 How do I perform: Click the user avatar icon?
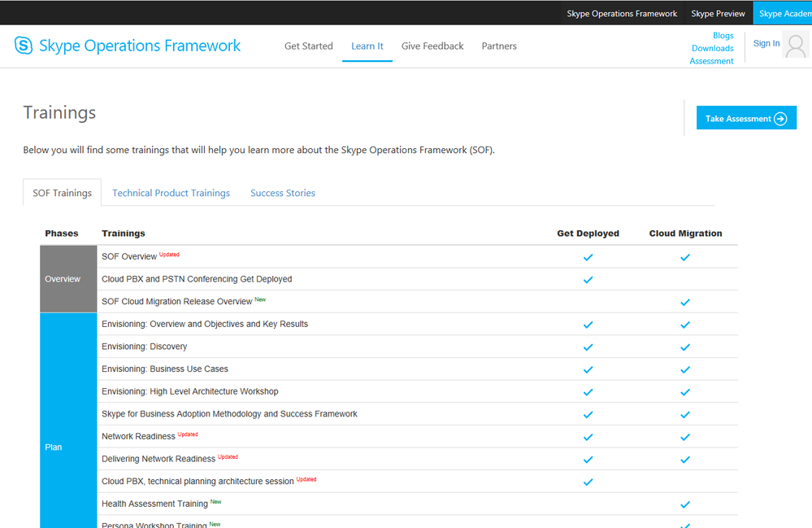tap(796, 46)
